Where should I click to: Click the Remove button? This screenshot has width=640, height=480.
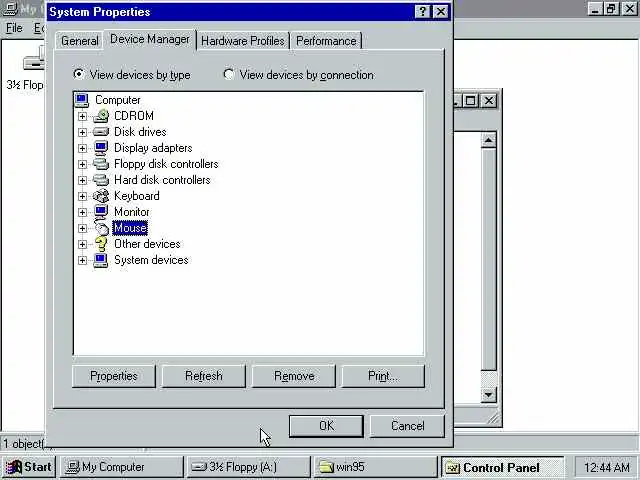(294, 376)
